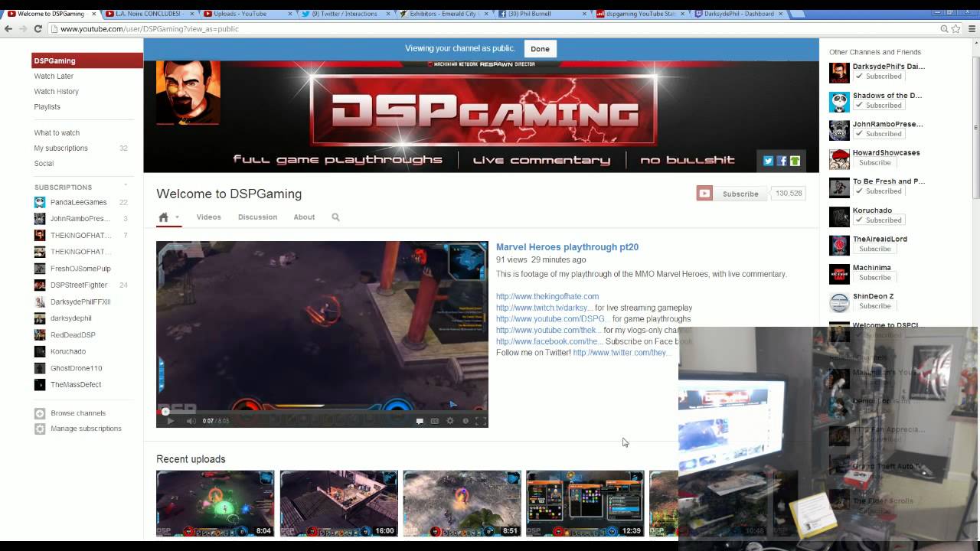
Task: Open Marvel Heroes playthrough pt20 title link
Action: (x=567, y=247)
